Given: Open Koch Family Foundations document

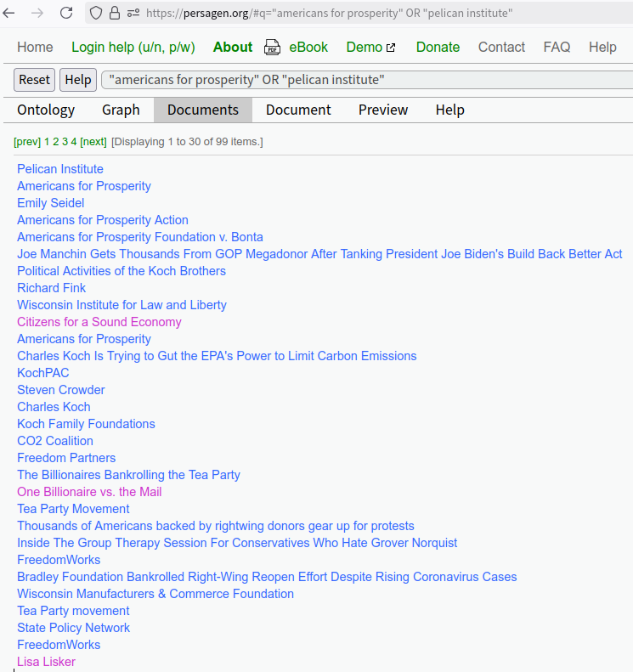Looking at the screenshot, I should pyautogui.click(x=86, y=424).
